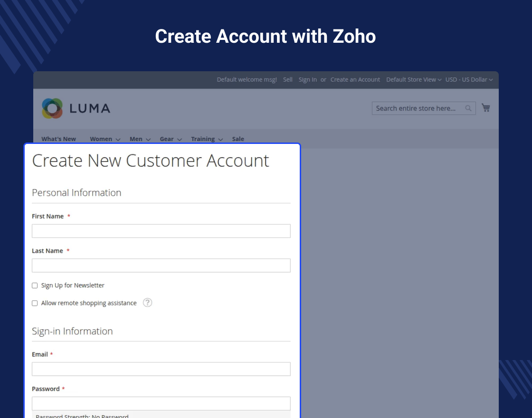Expand the Men menu chevron
The image size is (532, 418).
(x=148, y=140)
